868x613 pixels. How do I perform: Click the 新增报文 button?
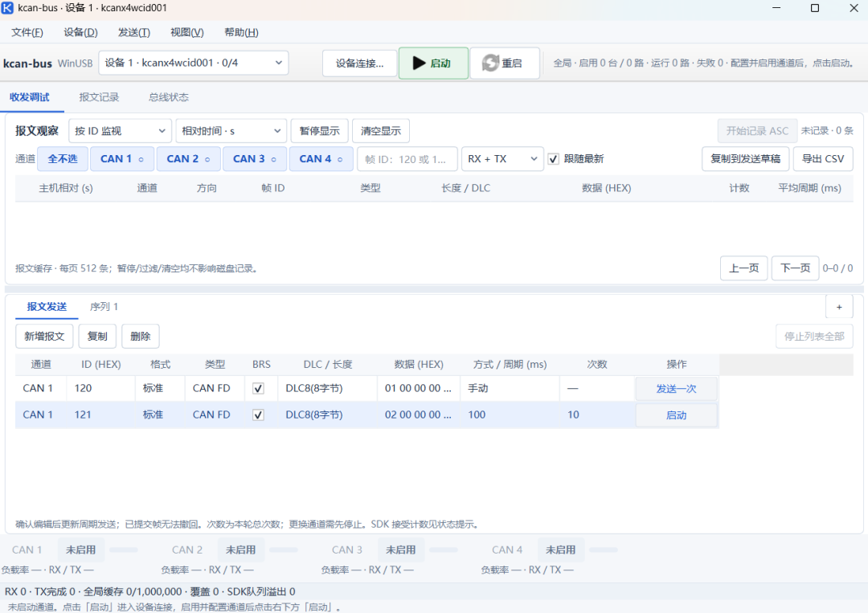click(x=44, y=337)
